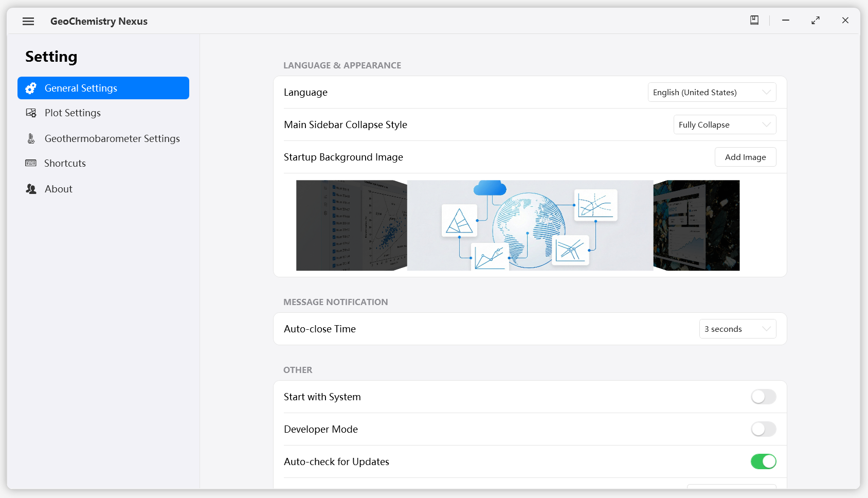Click the 'OTHER' section header
Viewport: 868px width, 498px height.
click(x=298, y=370)
